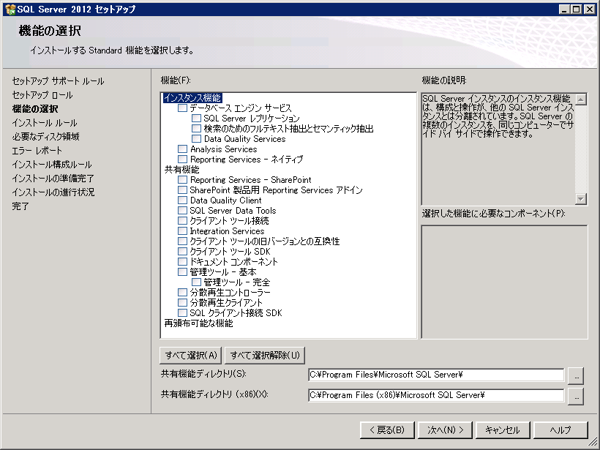Tick 分散再生コントローラー checkbox

[x=183, y=292]
